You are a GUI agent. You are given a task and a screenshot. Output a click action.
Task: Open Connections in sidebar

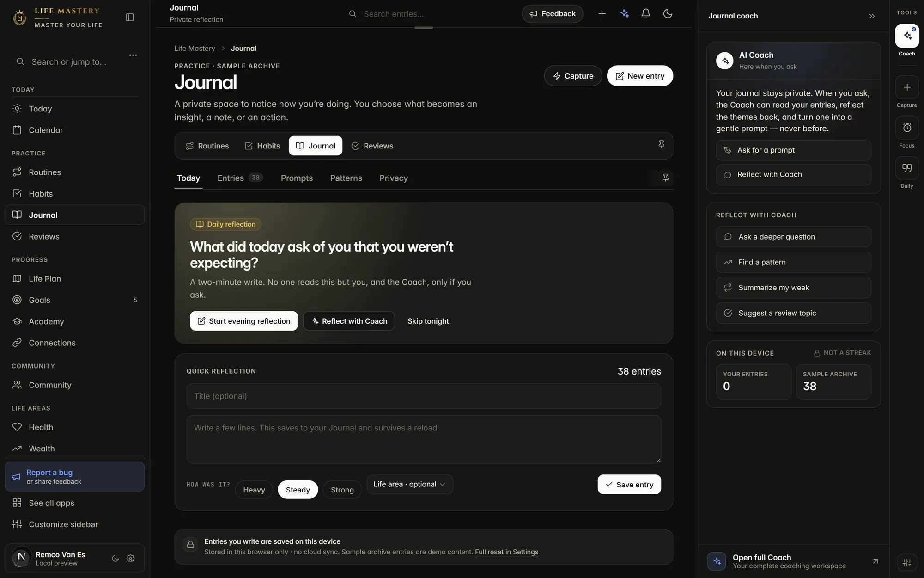(75, 343)
